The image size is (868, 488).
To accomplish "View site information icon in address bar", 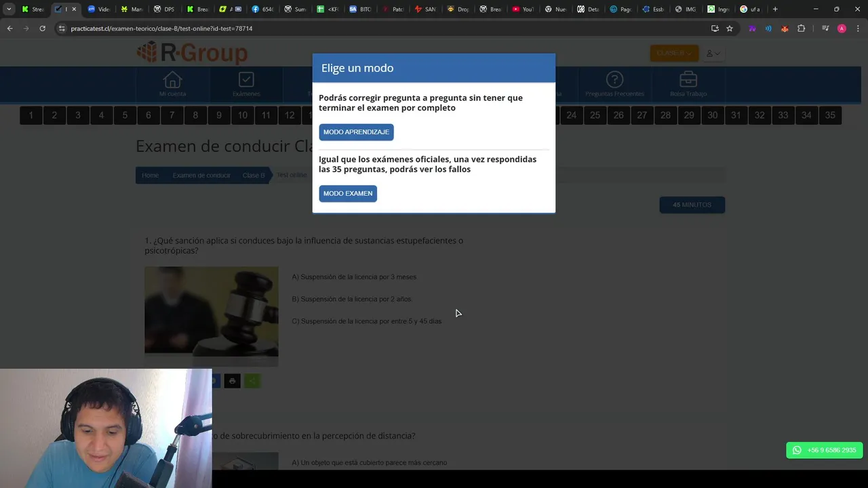I will [62, 28].
